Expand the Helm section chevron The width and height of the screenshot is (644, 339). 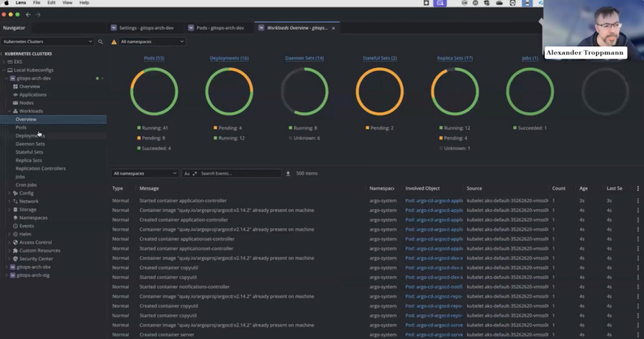[10, 234]
